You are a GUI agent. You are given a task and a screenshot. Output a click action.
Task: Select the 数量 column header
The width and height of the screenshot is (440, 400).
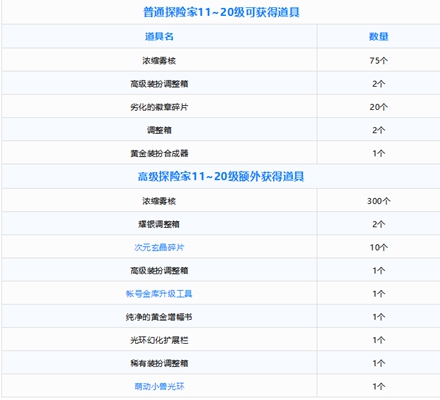[x=379, y=36]
